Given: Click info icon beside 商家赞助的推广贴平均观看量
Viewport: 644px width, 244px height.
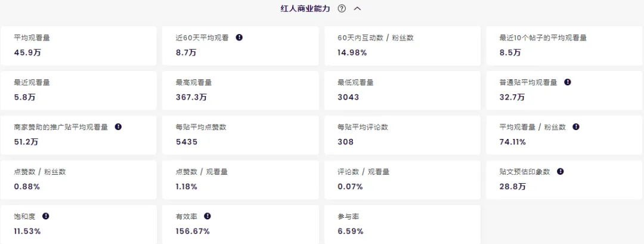Looking at the screenshot, I should pyautogui.click(x=118, y=127).
